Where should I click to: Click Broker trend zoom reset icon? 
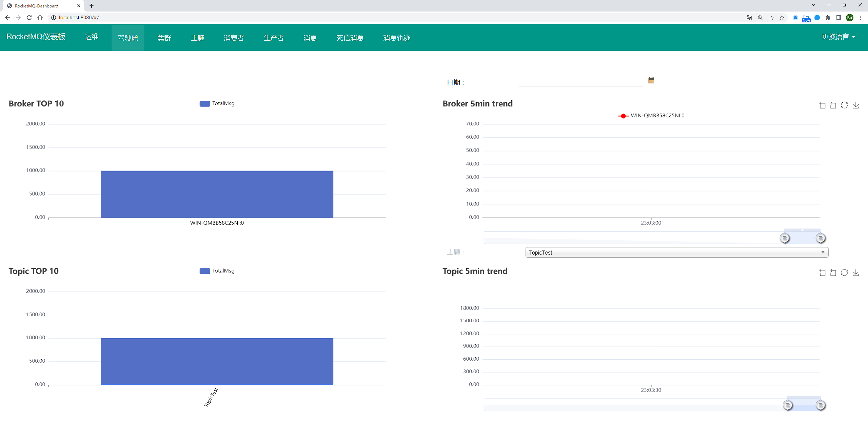tap(833, 105)
